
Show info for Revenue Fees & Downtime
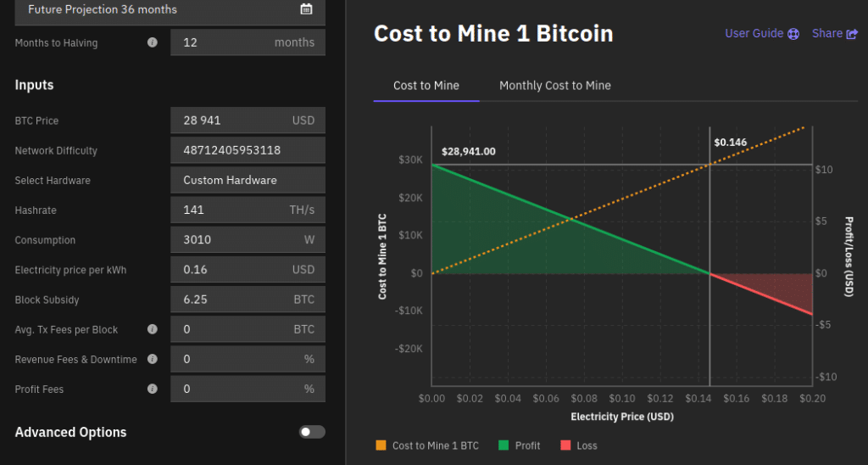(x=153, y=359)
